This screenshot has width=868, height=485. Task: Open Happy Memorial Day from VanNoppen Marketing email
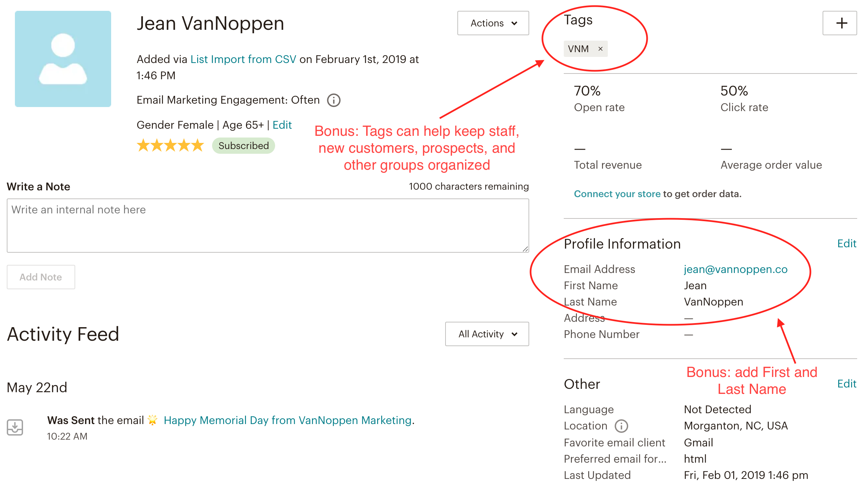tap(287, 420)
